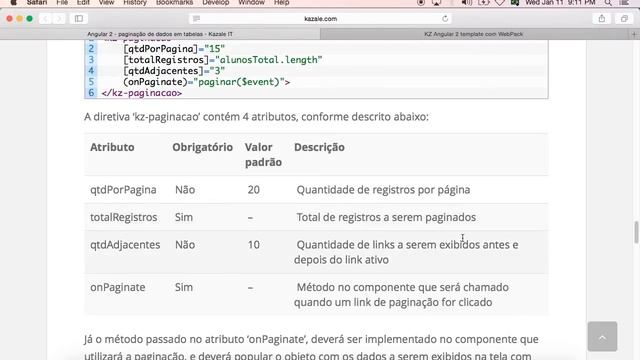640x360 pixels.
Task: Open the Reader view icon in address bar
Action: [x=196, y=19]
